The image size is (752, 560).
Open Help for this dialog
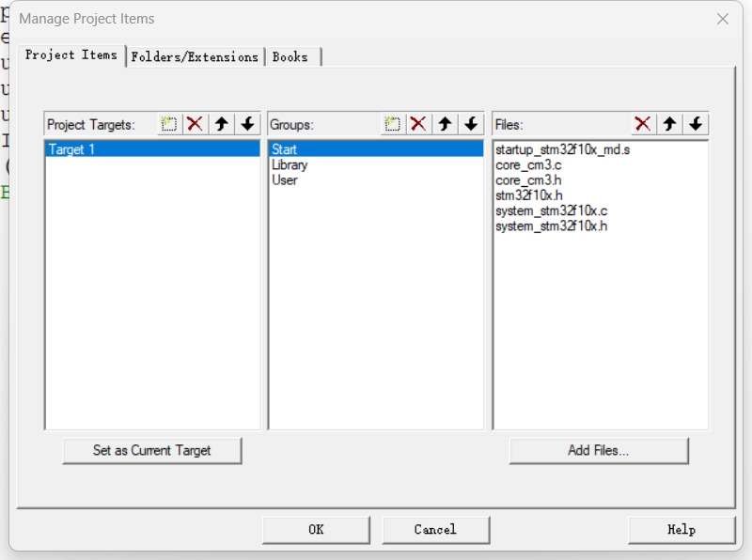tap(681, 530)
